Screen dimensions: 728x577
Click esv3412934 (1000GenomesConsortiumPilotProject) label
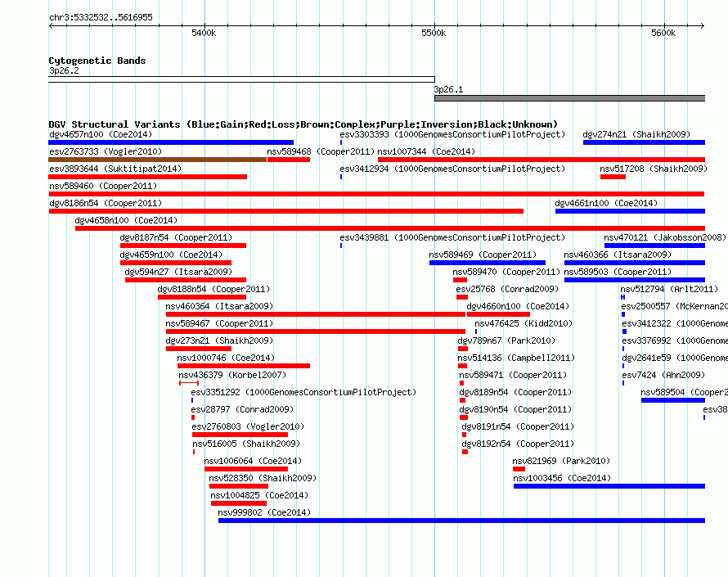pyautogui.click(x=452, y=169)
